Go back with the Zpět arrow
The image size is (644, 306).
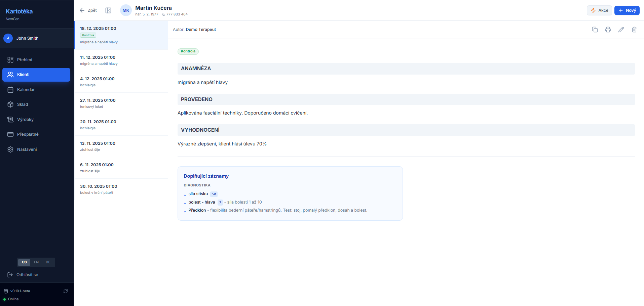pyautogui.click(x=88, y=10)
